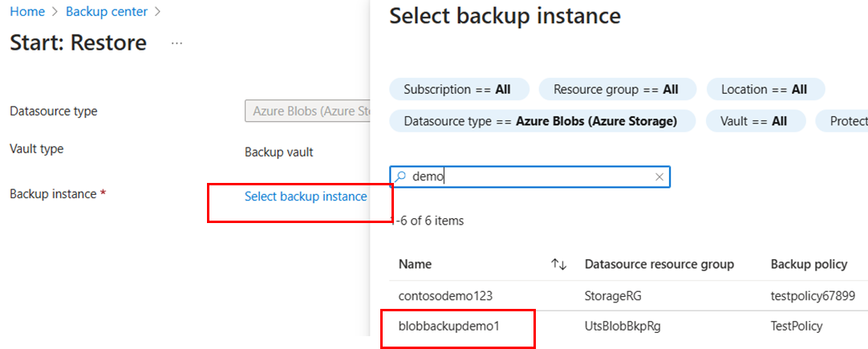Screen dimensions: 868x349
Task: Click the search magnifier icon
Action: 401,177
